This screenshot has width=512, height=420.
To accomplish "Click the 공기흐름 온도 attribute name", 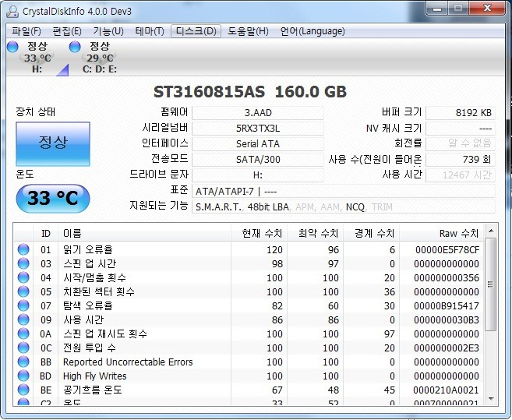I will (x=93, y=390).
